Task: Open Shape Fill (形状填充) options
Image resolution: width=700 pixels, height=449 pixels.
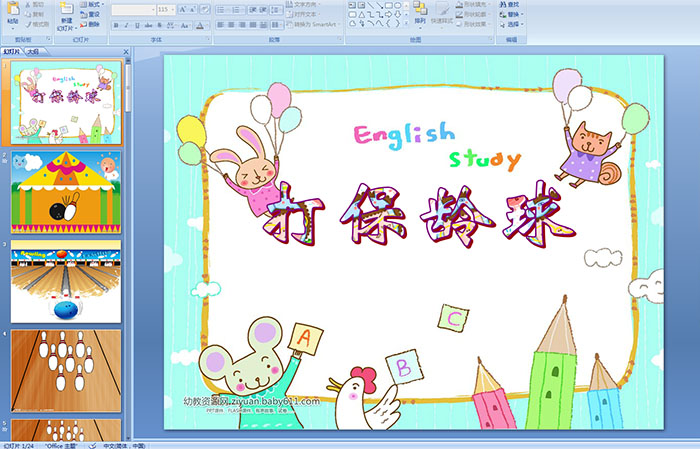Action: coord(472,4)
